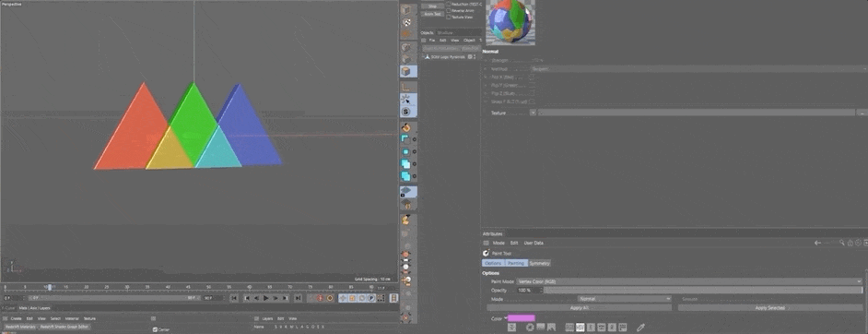Open the color wheel mode icon
This screenshot has height=334, width=868.
pyautogui.click(x=530, y=328)
